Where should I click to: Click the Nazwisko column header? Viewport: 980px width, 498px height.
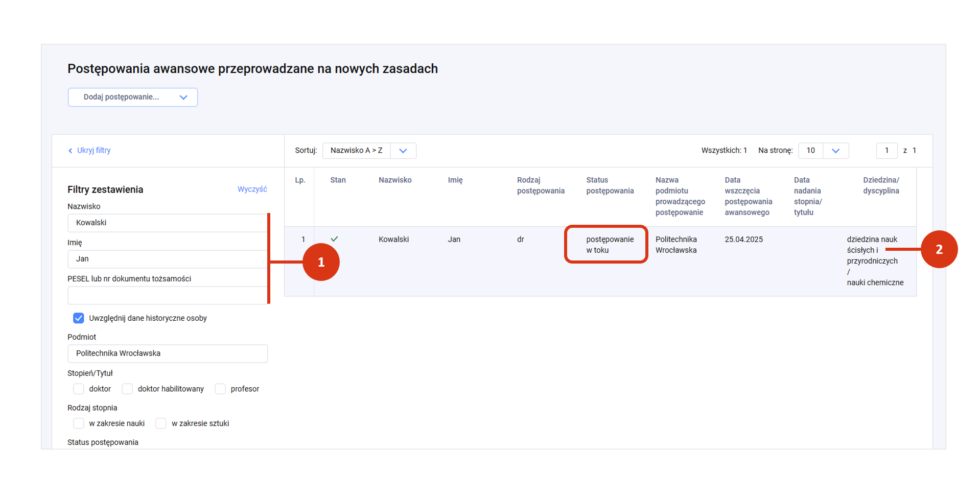click(x=394, y=180)
